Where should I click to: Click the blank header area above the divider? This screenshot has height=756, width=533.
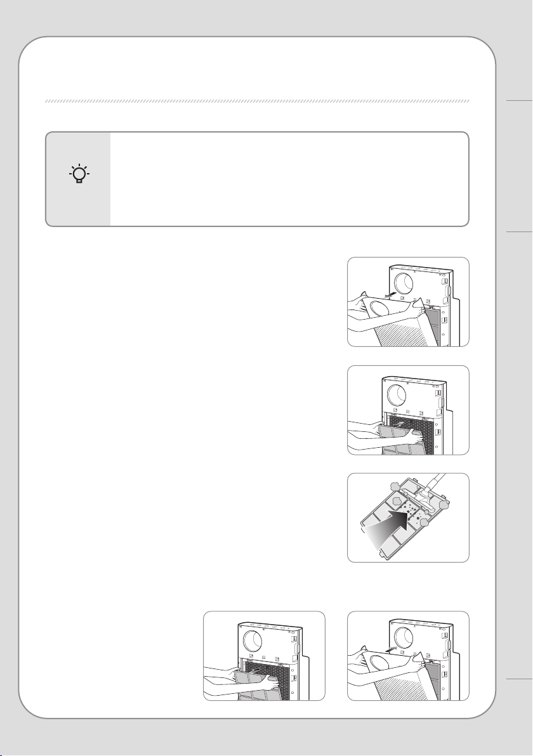[257, 72]
